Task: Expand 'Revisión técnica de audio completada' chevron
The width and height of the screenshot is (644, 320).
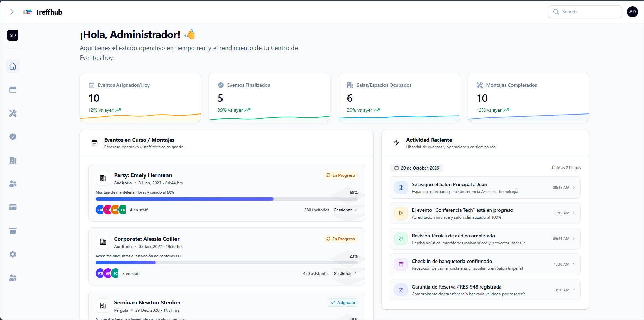Action: point(574,239)
